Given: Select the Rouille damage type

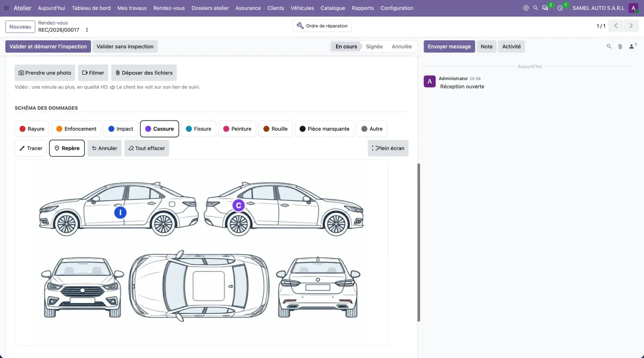Looking at the screenshot, I should (x=275, y=129).
